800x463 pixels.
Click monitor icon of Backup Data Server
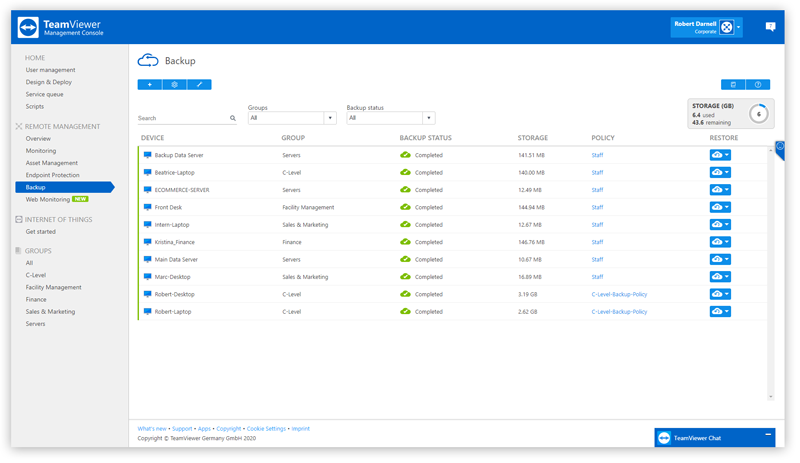click(x=147, y=155)
